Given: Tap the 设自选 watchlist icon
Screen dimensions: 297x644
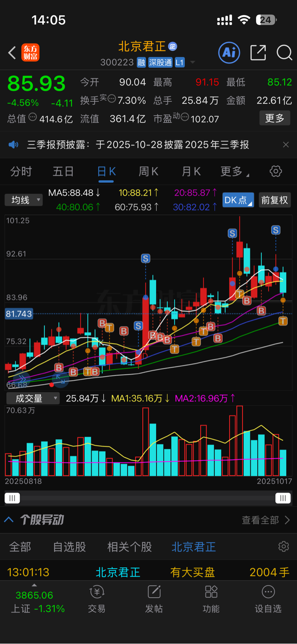Looking at the screenshot, I should pyautogui.click(x=268, y=599).
